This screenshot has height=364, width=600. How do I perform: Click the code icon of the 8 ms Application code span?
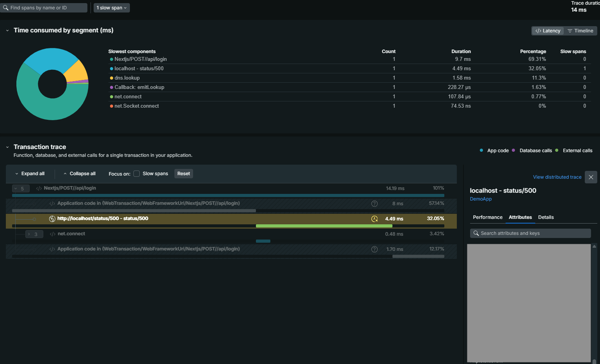(x=52, y=204)
